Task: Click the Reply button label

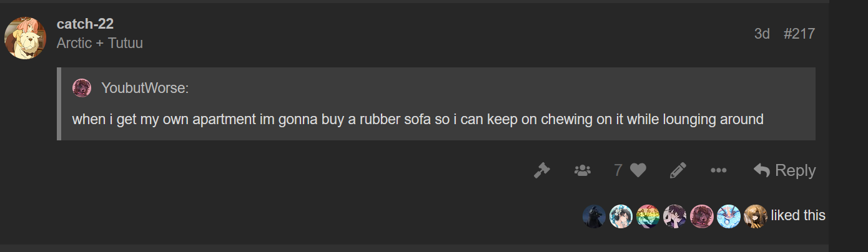Action: click(795, 170)
